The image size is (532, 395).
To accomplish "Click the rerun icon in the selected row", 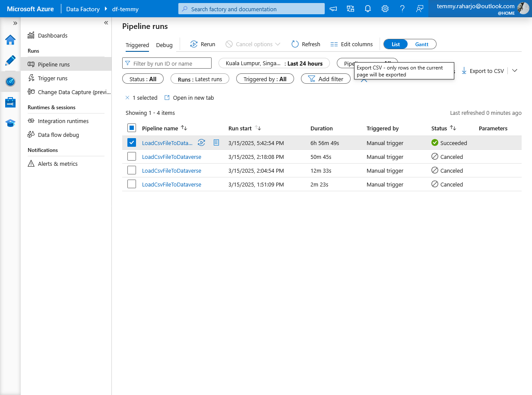I will coord(201,142).
